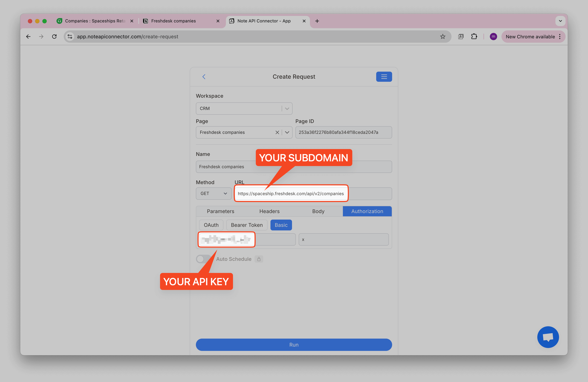588x382 pixels.
Task: Open a new browser tab
Action: (x=317, y=21)
